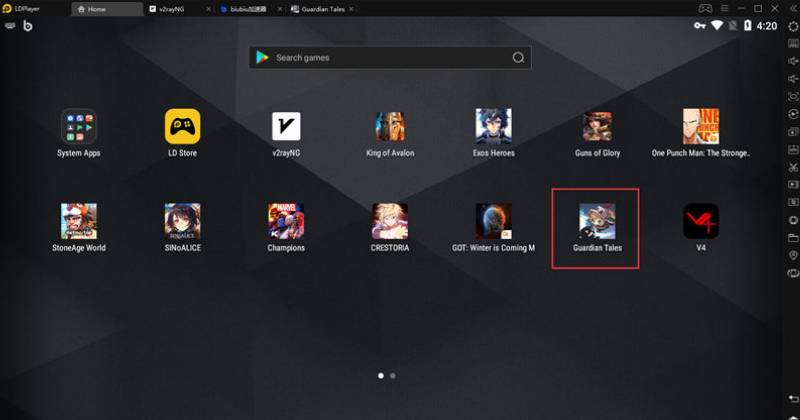
Task: Open keyboard mapping from the sidebar
Action: [x=793, y=43]
